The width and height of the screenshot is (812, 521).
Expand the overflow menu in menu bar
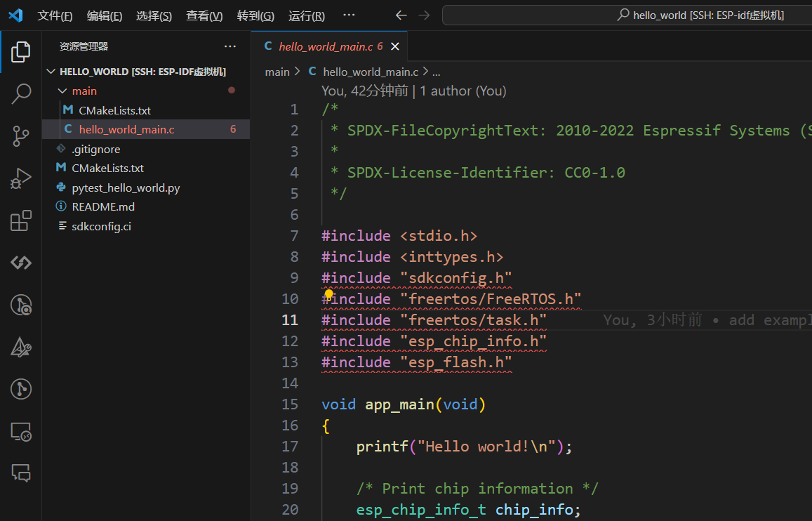[x=349, y=15]
